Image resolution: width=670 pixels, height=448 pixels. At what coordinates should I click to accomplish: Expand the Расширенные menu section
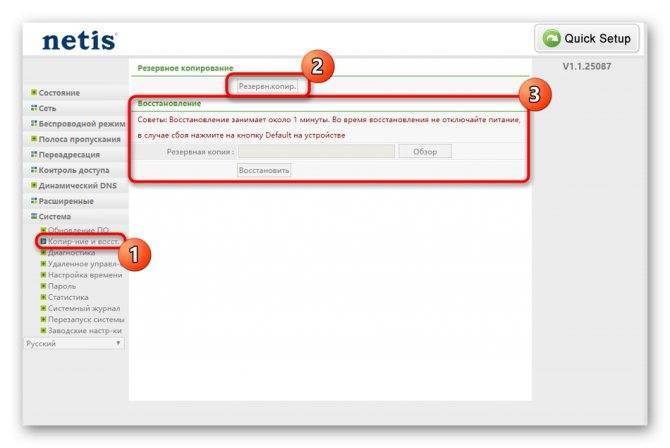pyautogui.click(x=66, y=201)
